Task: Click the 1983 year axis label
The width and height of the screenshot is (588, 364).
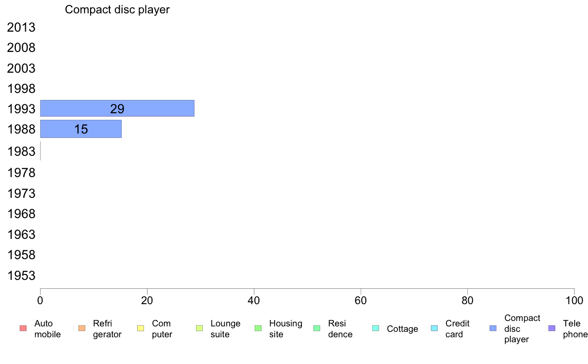Action: [x=21, y=151]
